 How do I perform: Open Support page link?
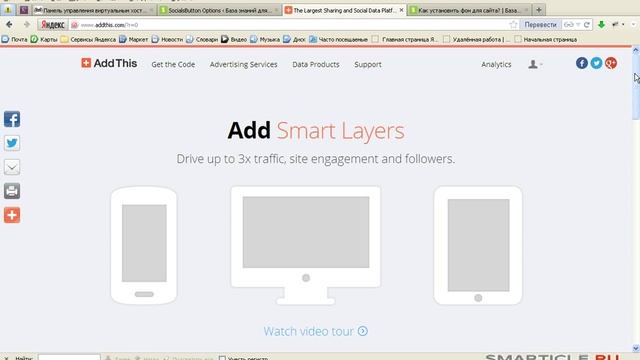[x=368, y=64]
